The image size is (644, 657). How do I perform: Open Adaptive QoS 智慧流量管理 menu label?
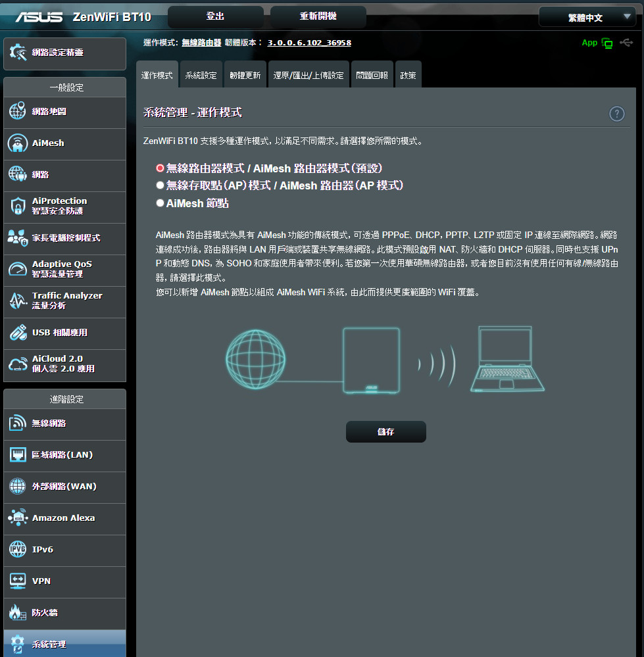point(62,269)
